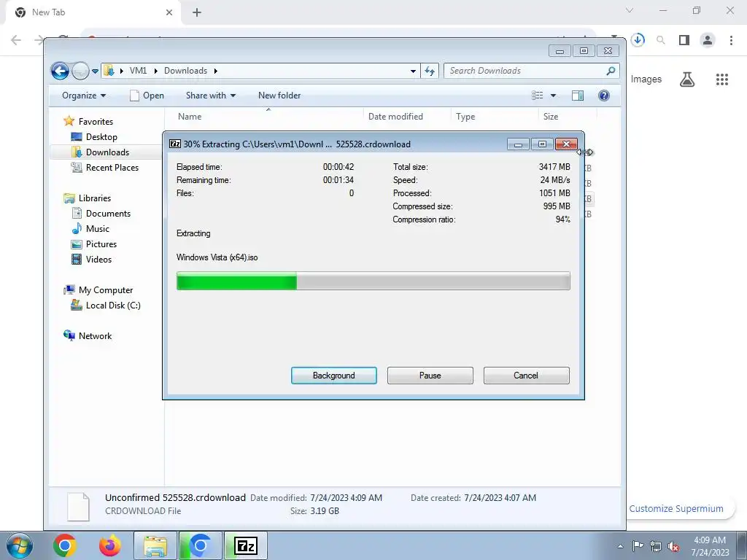The height and width of the screenshot is (560, 747).
Task: Change the view icon in Explorer
Action: tap(538, 96)
